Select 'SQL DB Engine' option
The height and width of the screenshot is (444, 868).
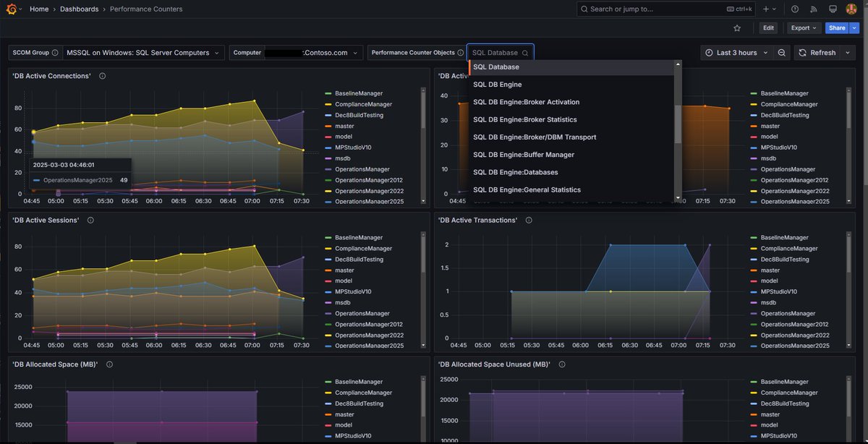pos(571,85)
